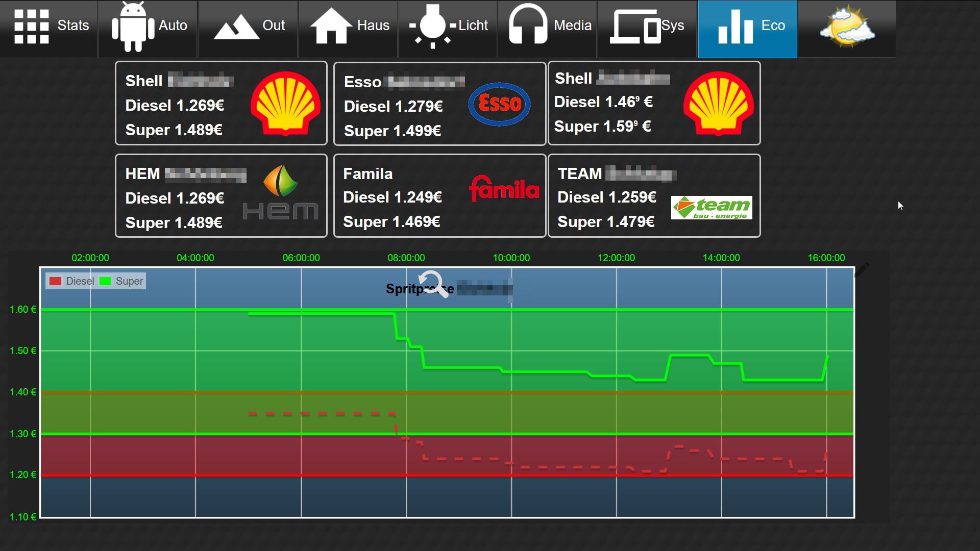The height and width of the screenshot is (551, 980).
Task: Click the 16:00:00 time axis label
Action: (x=826, y=258)
